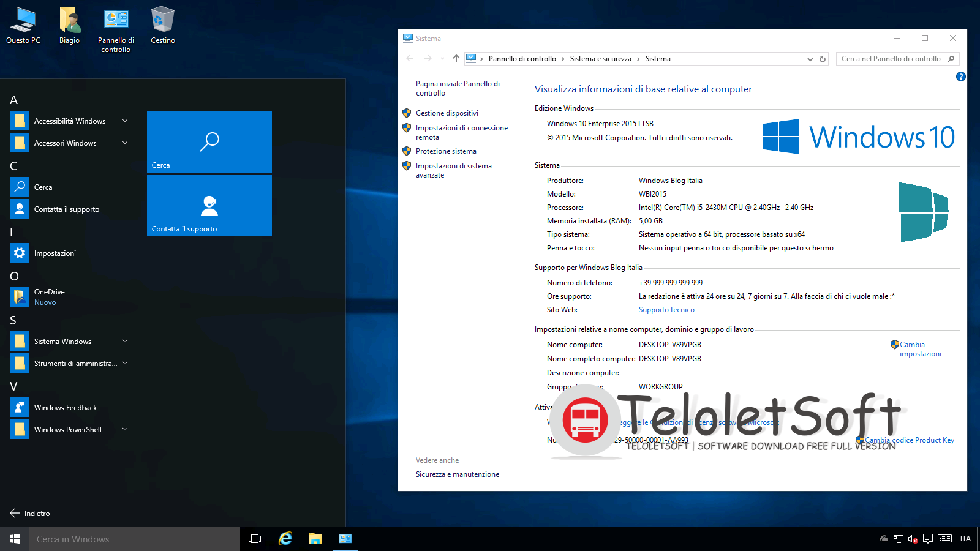Open the touch keyboard tray icon
Screen dimensions: 980x551
point(945,539)
